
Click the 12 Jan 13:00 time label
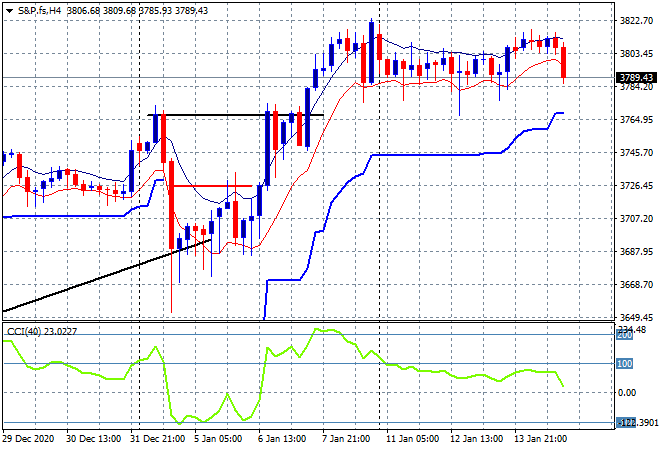(476, 439)
